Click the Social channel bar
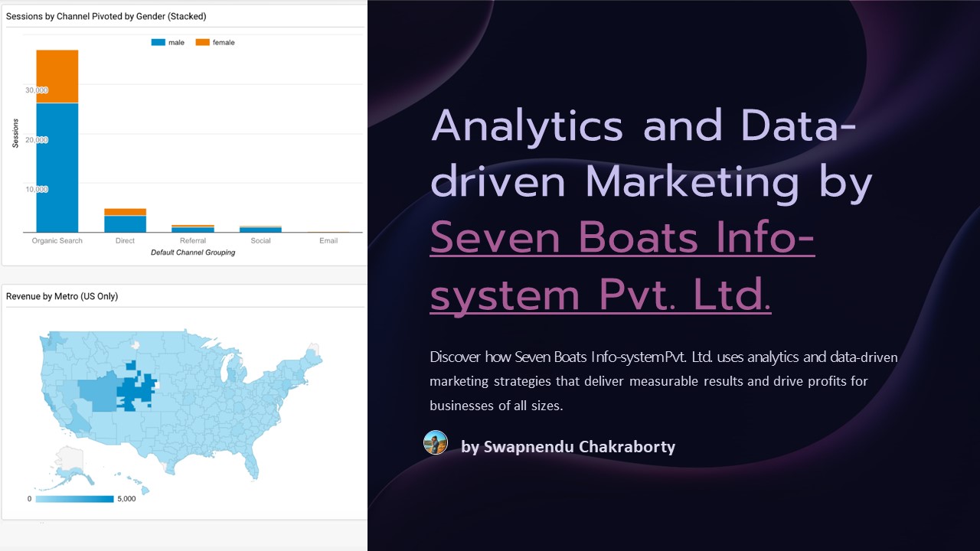 [x=260, y=229]
